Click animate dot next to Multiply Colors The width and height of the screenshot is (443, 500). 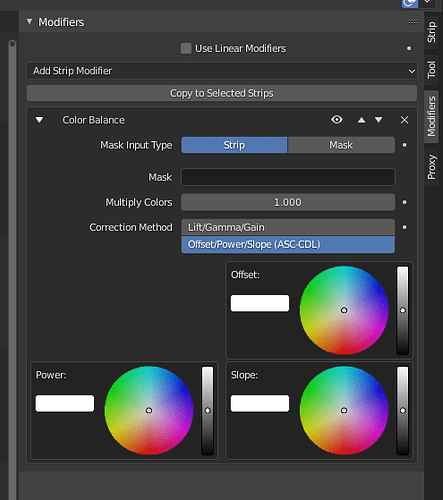[x=404, y=202]
